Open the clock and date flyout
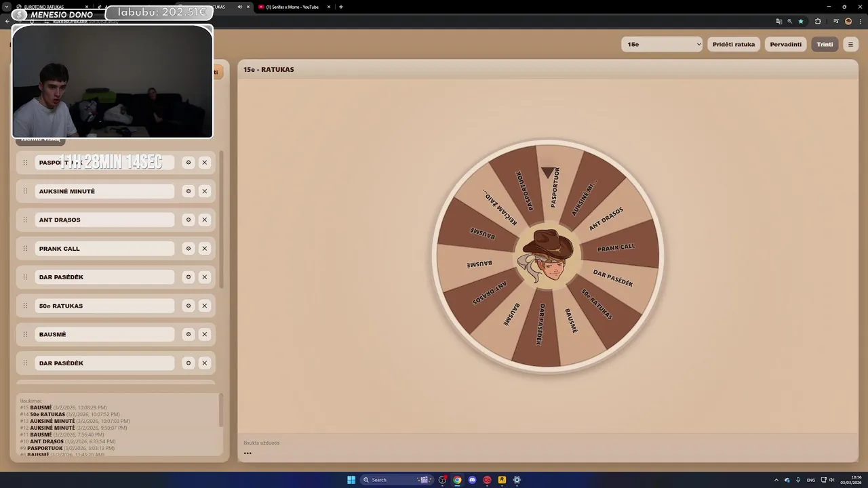 [851, 480]
